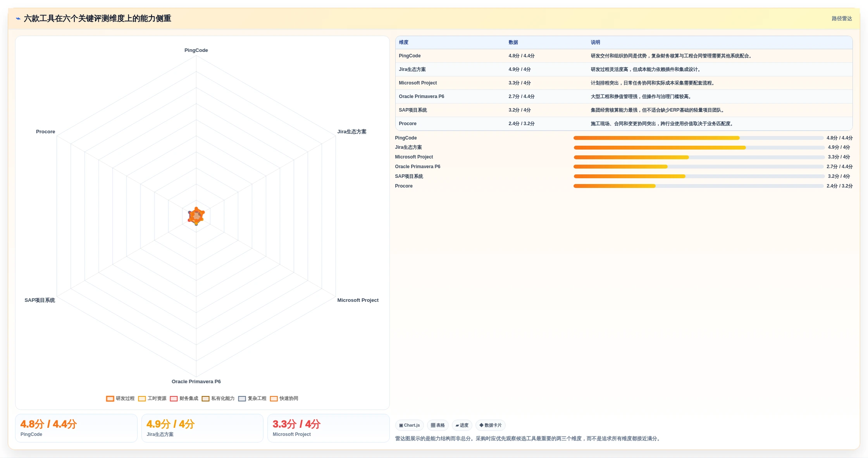868x458 pixels.
Task: Click the 数据 column header
Action: click(513, 42)
